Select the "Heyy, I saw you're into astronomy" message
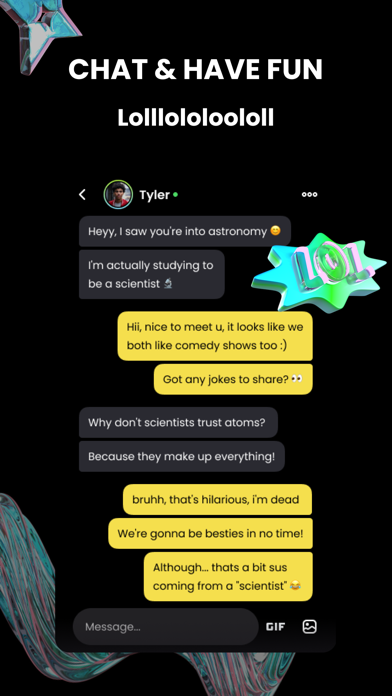The width and height of the screenshot is (392, 696). pos(185,231)
